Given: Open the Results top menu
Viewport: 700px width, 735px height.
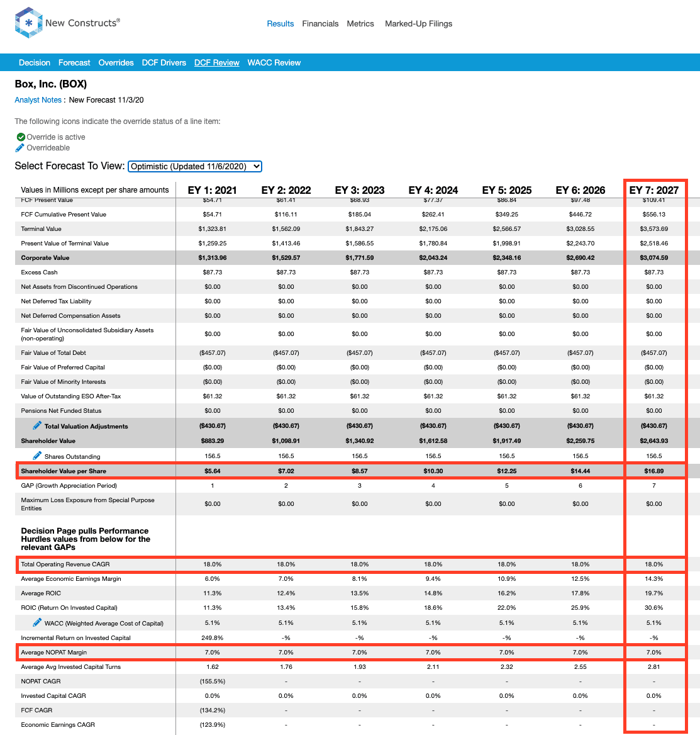Looking at the screenshot, I should [x=280, y=23].
